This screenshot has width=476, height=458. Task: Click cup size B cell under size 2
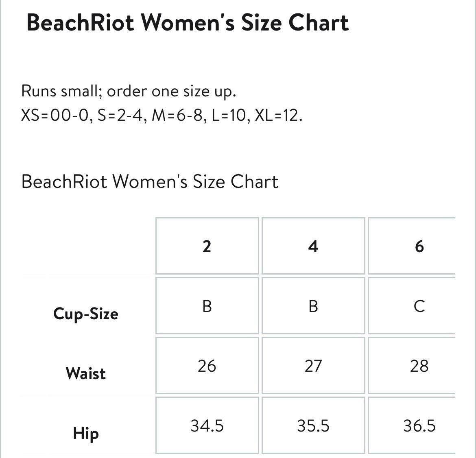pos(207,305)
